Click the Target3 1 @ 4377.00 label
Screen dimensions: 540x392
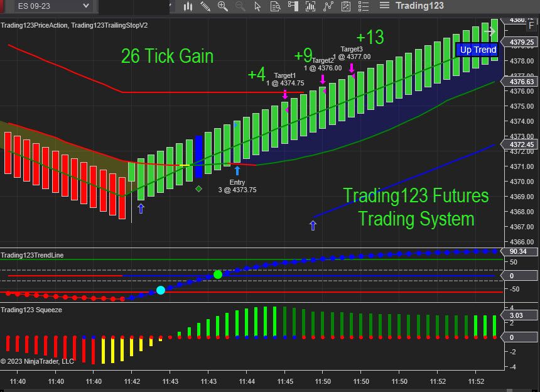tap(352, 53)
